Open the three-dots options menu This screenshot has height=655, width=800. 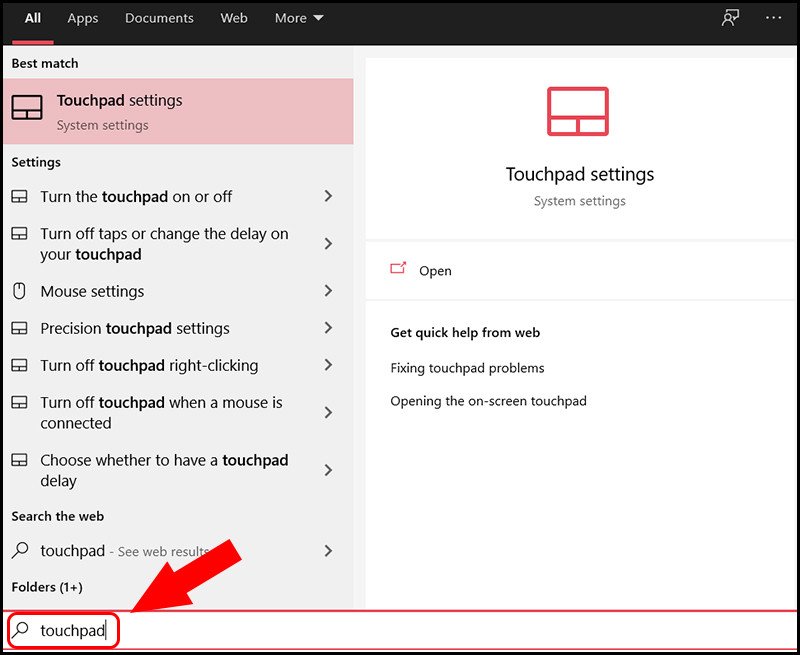point(773,18)
